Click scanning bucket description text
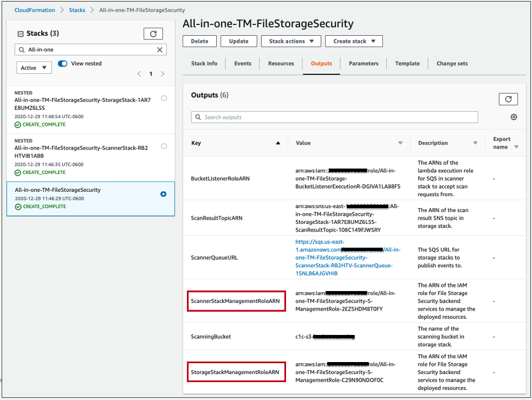This screenshot has height=400, width=532. click(441, 337)
